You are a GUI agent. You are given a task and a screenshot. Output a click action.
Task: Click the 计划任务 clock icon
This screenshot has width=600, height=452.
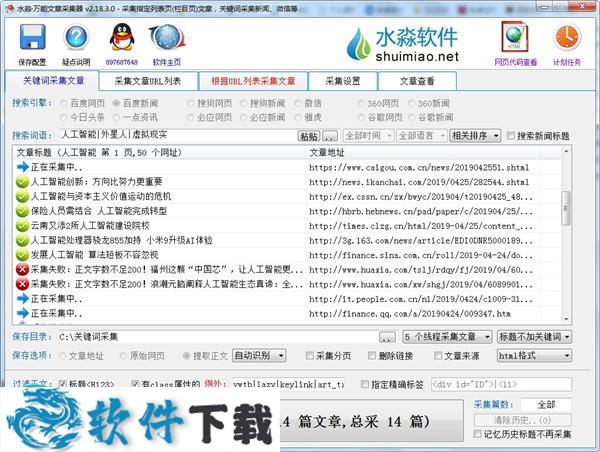point(566,38)
